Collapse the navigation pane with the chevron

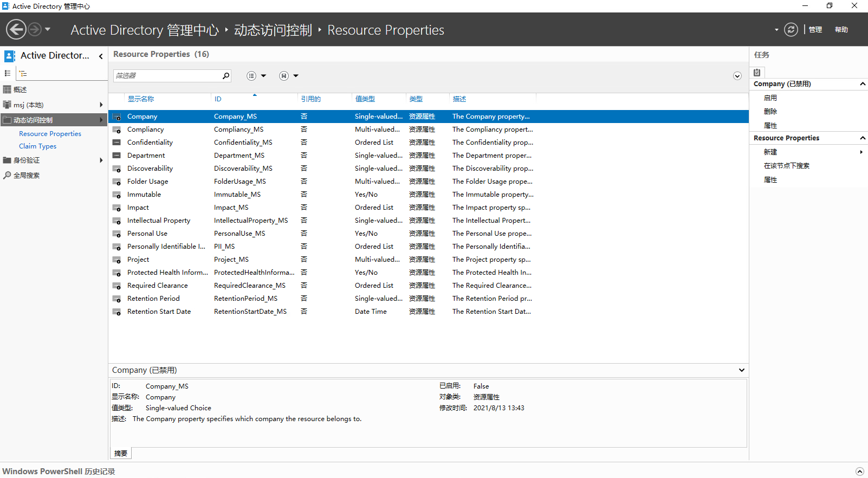click(101, 56)
